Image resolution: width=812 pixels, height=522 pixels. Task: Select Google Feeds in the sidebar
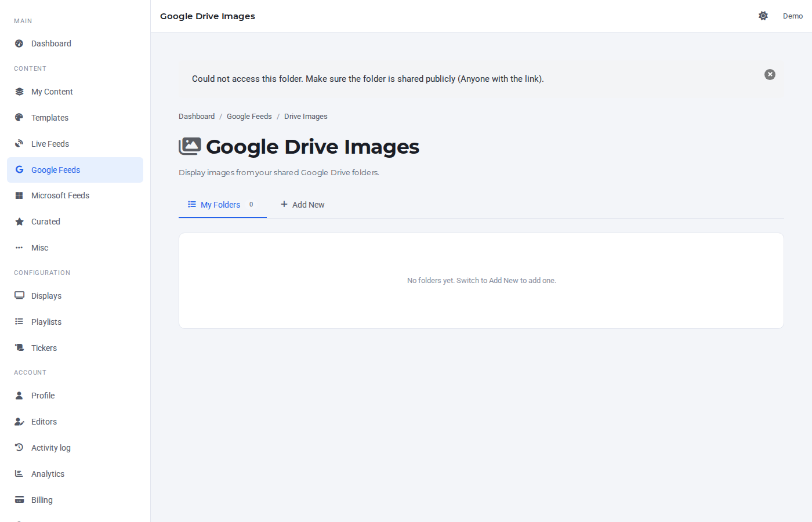click(75, 170)
